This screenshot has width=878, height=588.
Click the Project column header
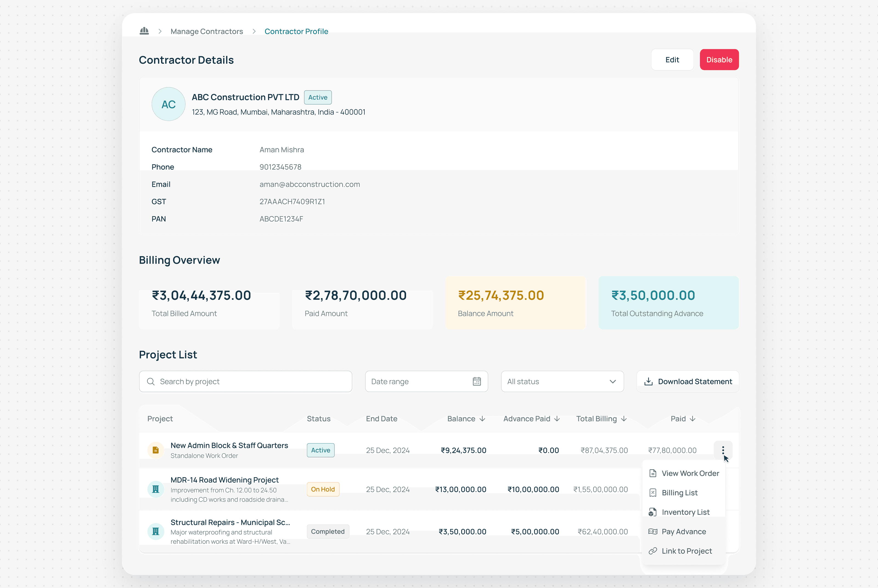pos(160,419)
